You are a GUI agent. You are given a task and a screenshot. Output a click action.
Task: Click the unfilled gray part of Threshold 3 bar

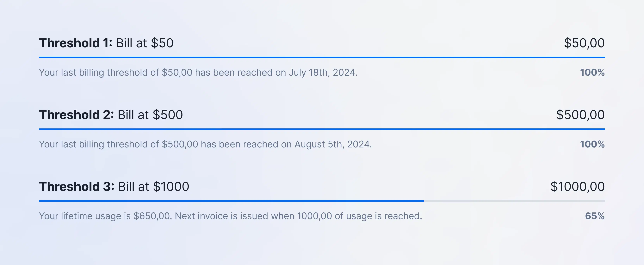click(x=514, y=201)
